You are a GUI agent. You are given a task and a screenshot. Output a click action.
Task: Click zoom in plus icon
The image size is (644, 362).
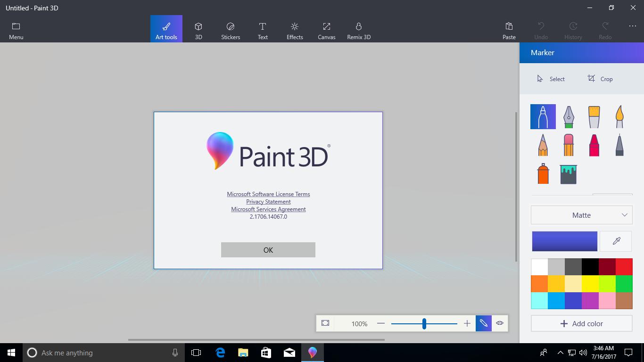pos(467,323)
